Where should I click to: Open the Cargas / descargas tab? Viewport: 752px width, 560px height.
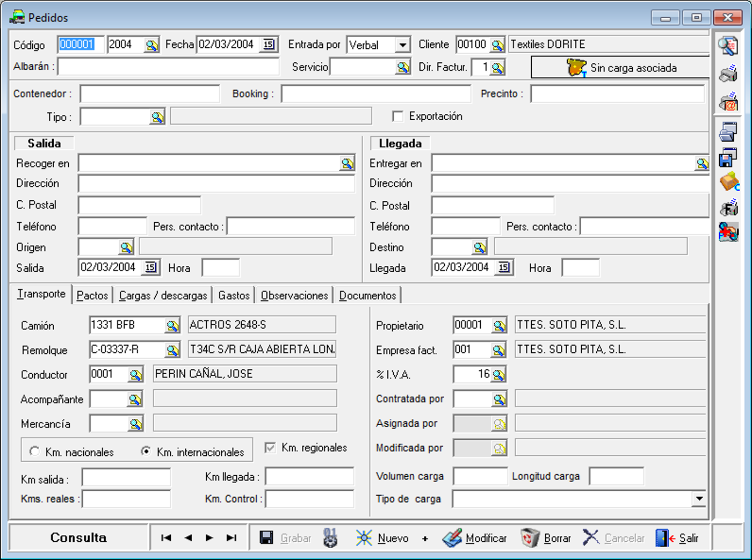click(x=163, y=295)
